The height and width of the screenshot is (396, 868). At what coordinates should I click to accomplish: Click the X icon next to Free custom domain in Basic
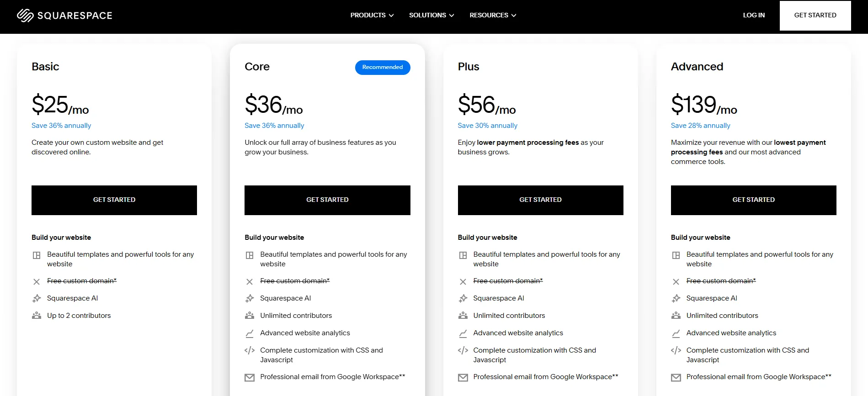click(x=37, y=281)
